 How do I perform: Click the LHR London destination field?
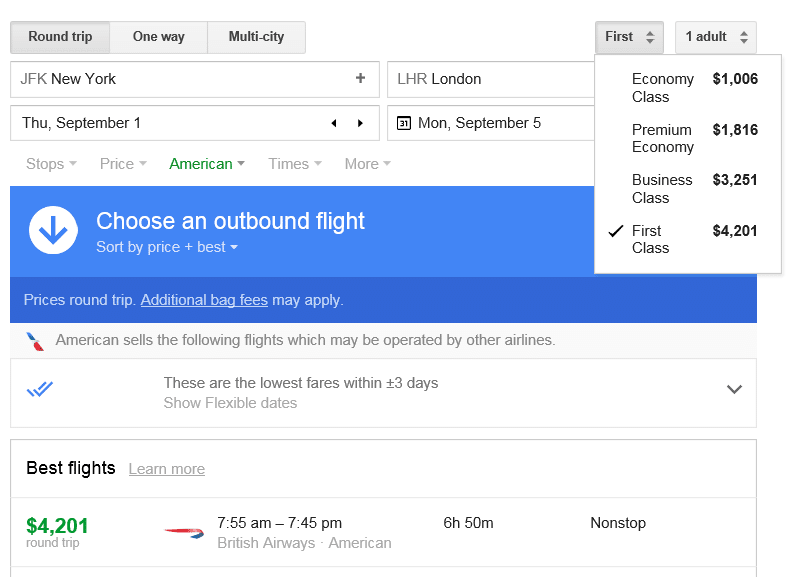491,79
